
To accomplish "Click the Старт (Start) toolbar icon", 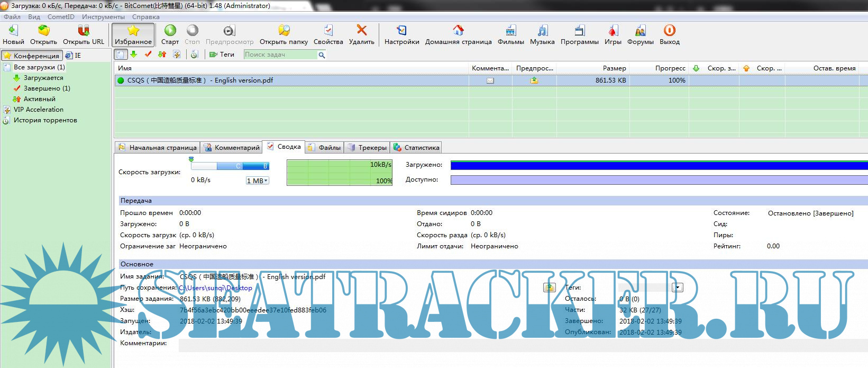I will [170, 31].
